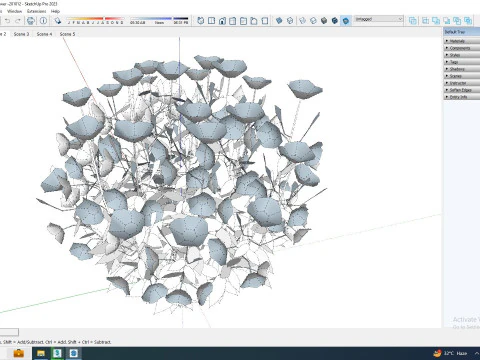
Task: Click the Redo arrow in the toolbar
Action: coord(18,21)
